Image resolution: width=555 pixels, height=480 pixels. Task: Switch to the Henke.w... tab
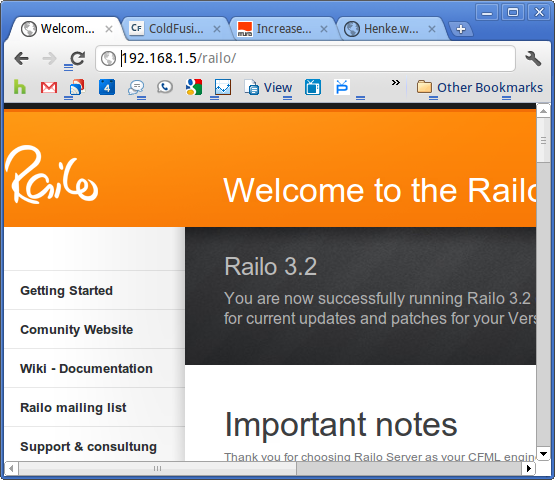[390, 29]
